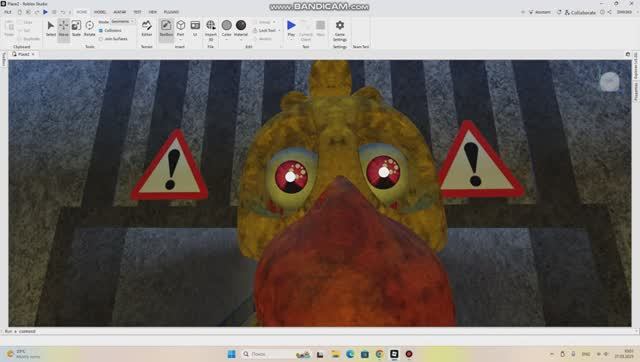The width and height of the screenshot is (640, 362).
Task: Switch to the TEST ribbon tab
Action: coord(138,12)
